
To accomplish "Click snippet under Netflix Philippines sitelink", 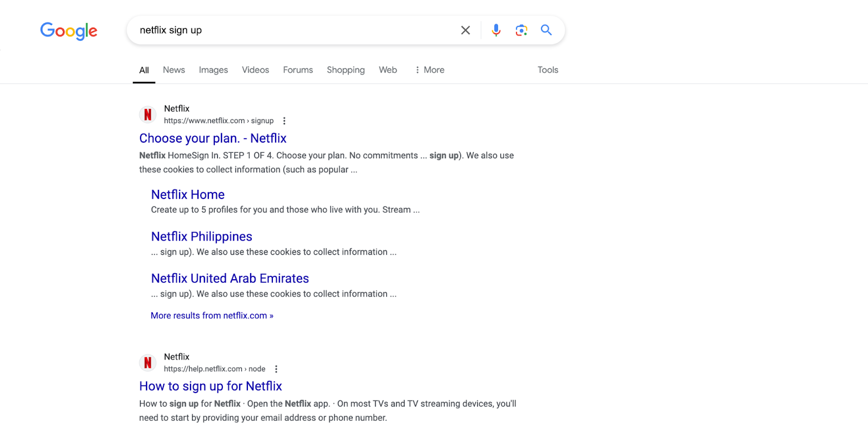I will pyautogui.click(x=274, y=252).
